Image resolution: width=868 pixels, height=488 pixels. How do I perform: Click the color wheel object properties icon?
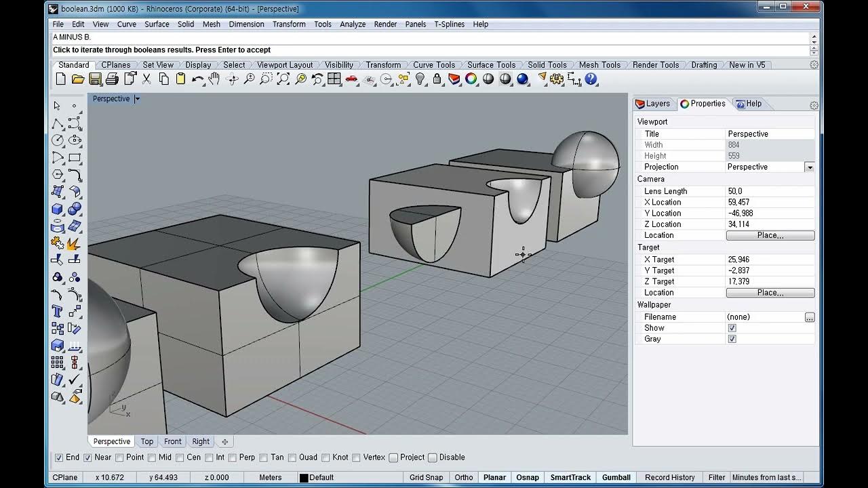[x=471, y=79]
